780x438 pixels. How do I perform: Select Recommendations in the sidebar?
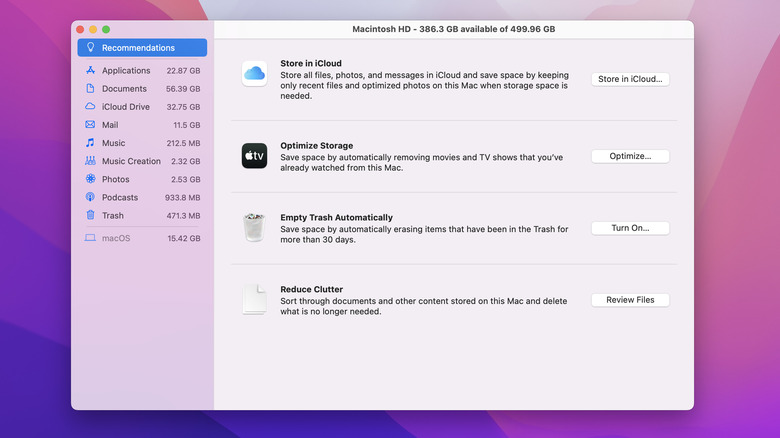(x=142, y=48)
